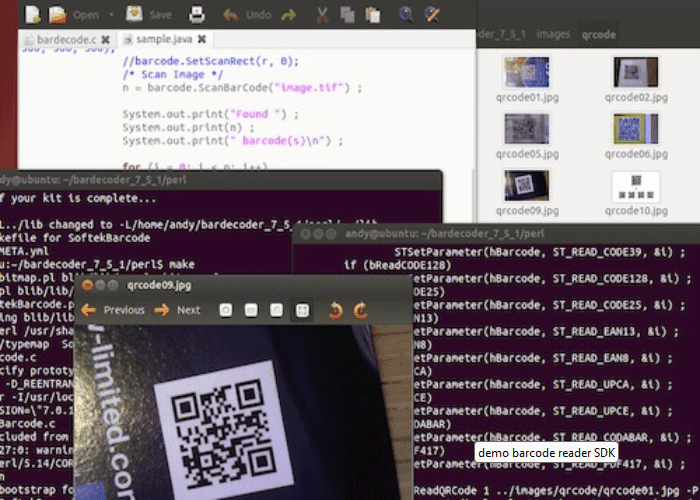Viewport: 700px width, 500px height.
Task: Click the Undo text label in gedit
Action: [258, 15]
